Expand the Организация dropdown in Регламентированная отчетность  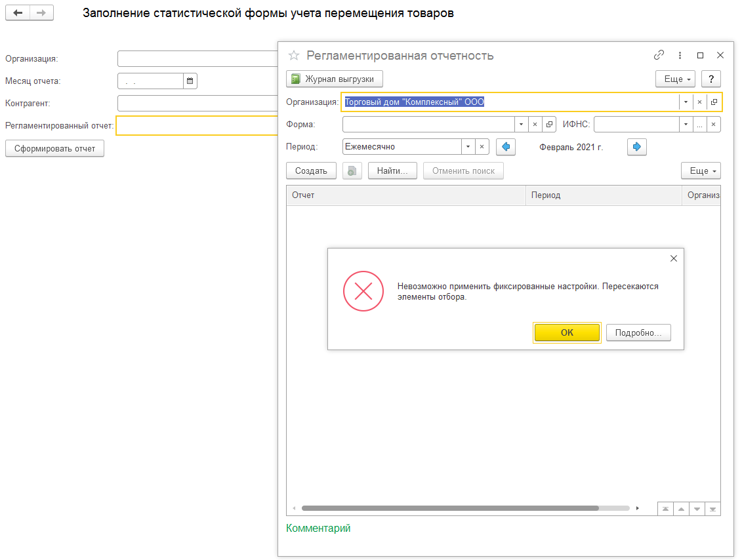[686, 102]
